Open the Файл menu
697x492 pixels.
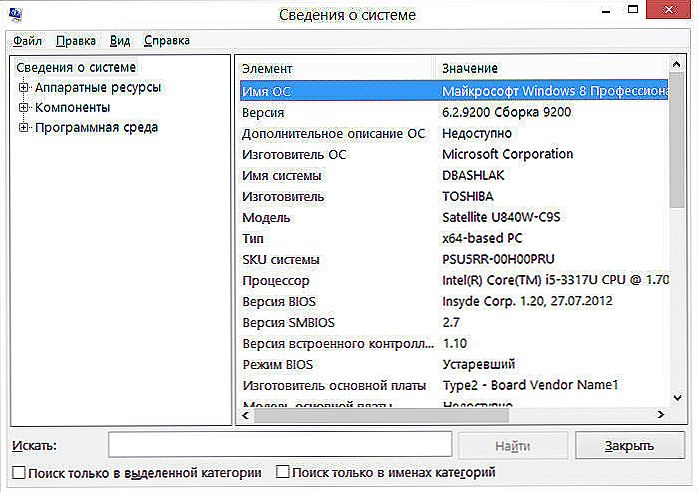[x=27, y=41]
